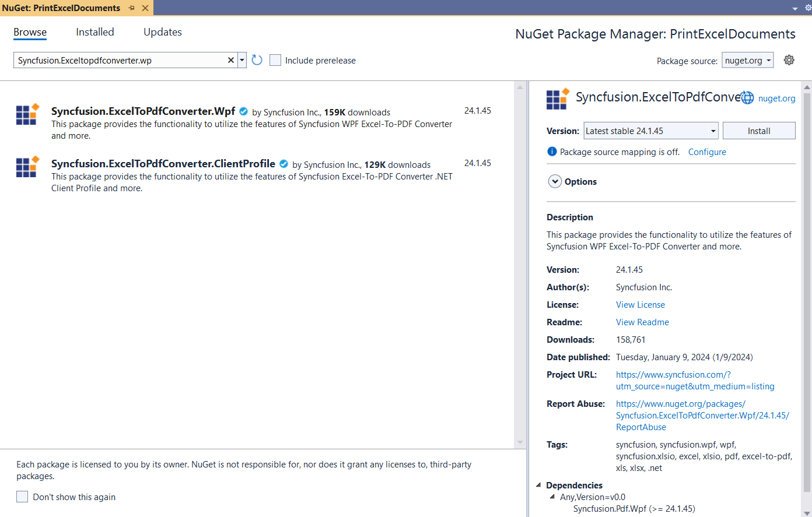This screenshot has height=517, width=812.
Task: Click the package source mapping info icon
Action: point(552,152)
